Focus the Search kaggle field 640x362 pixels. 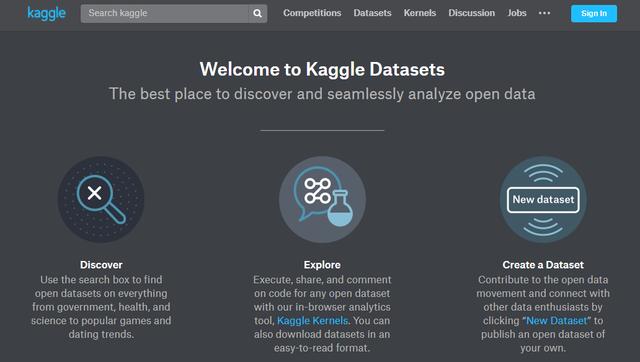coord(165,13)
